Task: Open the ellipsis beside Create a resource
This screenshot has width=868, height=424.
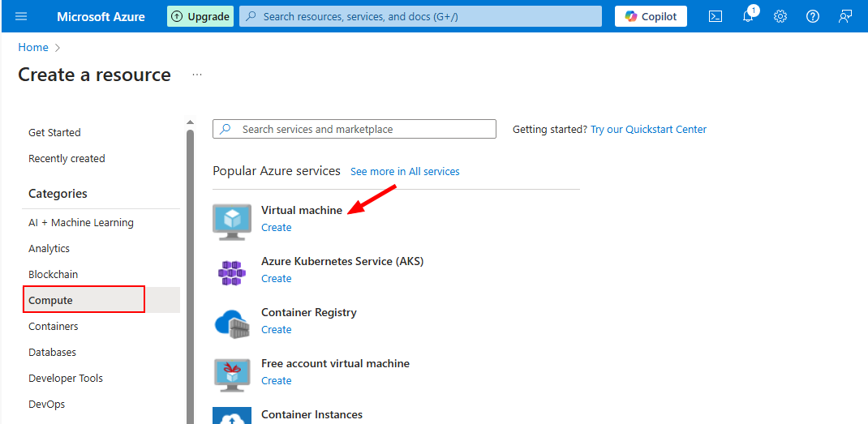Action: (197, 75)
